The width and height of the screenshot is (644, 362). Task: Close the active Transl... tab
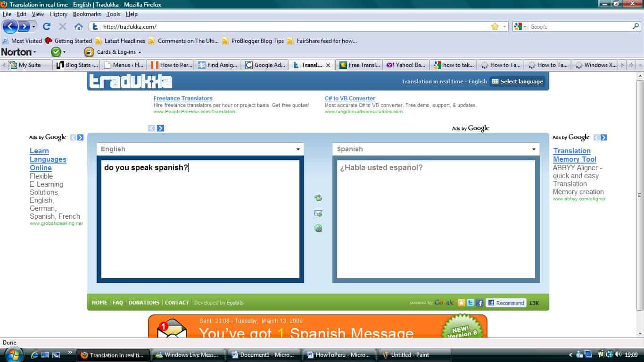coord(328,65)
